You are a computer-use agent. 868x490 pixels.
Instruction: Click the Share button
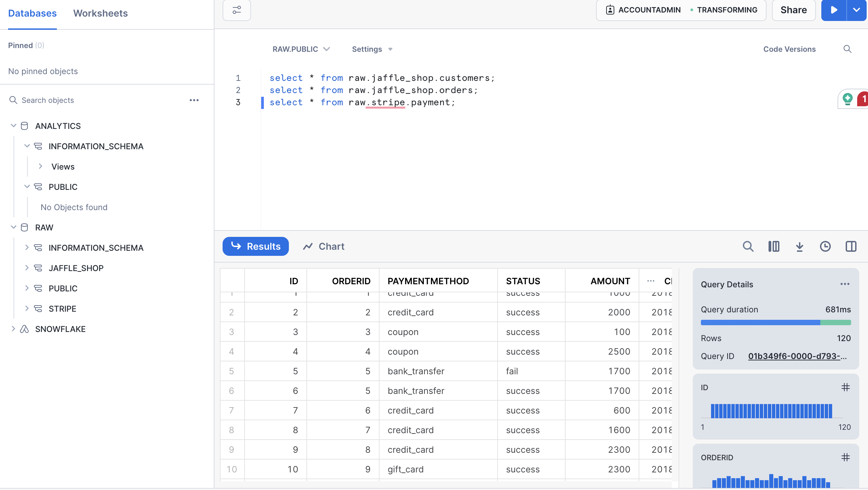[794, 9]
